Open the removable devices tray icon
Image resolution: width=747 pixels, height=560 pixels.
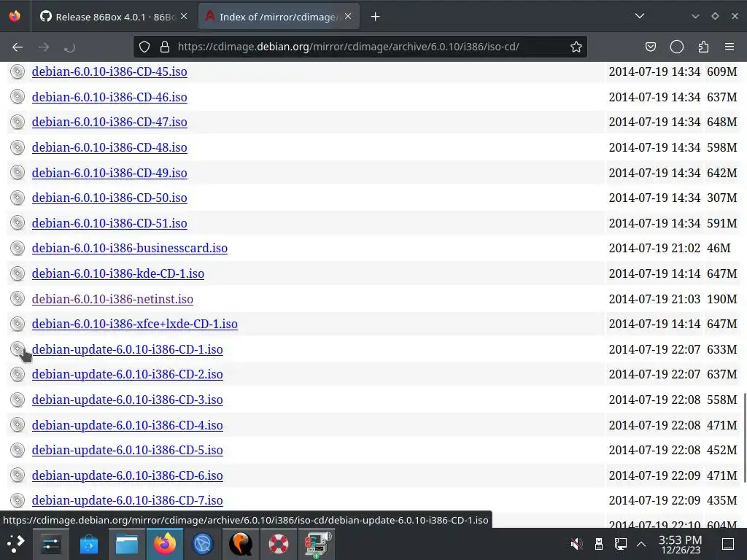pos(599,543)
